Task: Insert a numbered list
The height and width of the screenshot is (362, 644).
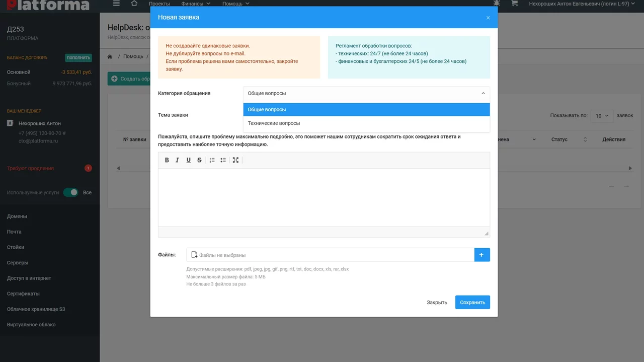Action: point(212,160)
